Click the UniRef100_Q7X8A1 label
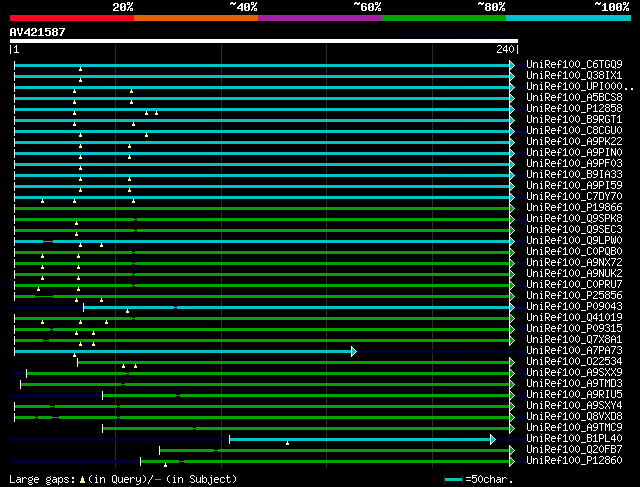 [x=574, y=340]
